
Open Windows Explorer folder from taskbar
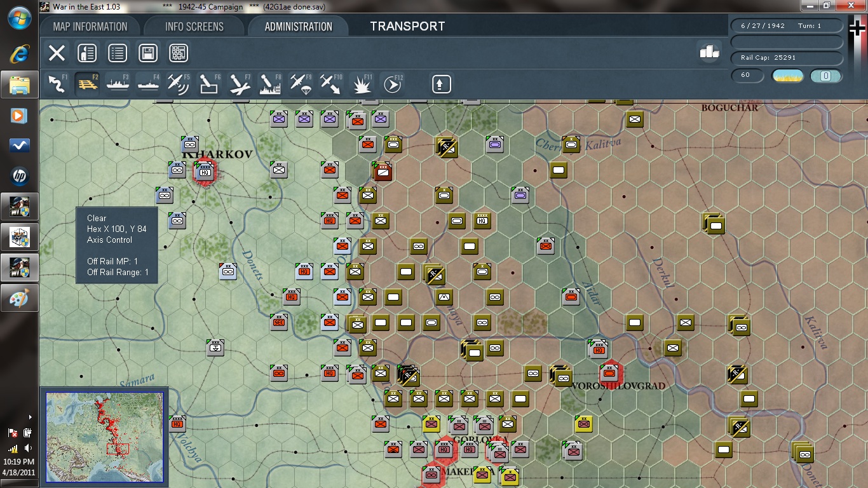point(19,85)
